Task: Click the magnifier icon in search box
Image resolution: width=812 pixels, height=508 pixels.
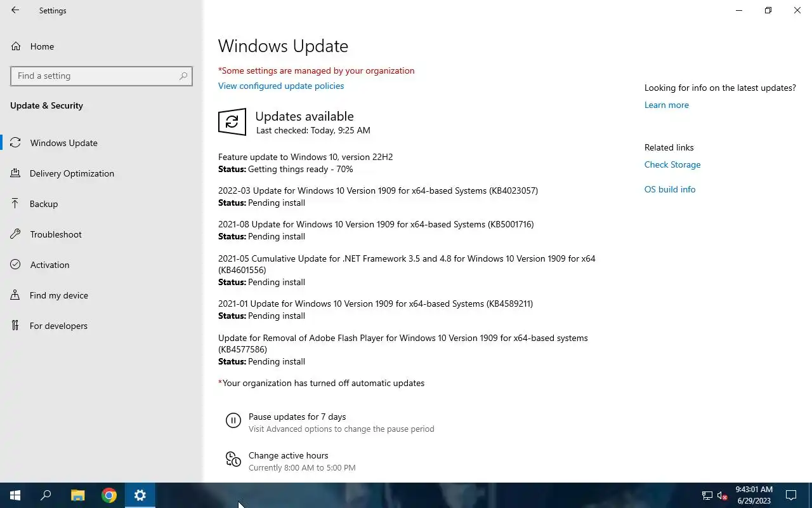Action: (x=183, y=76)
